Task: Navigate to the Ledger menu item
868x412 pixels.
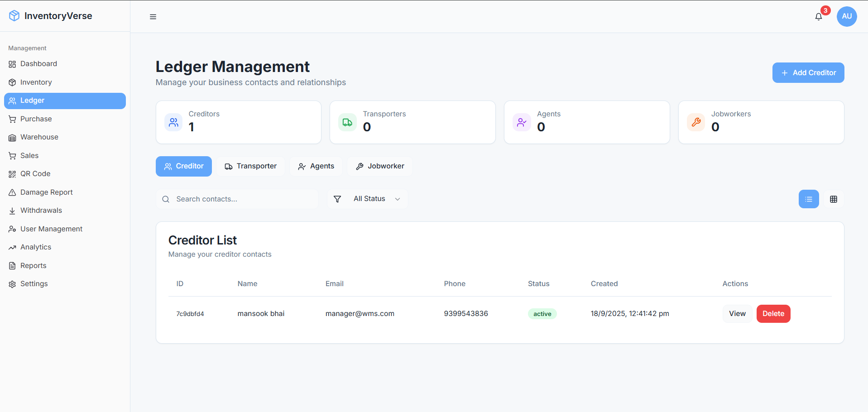Action: click(x=65, y=101)
